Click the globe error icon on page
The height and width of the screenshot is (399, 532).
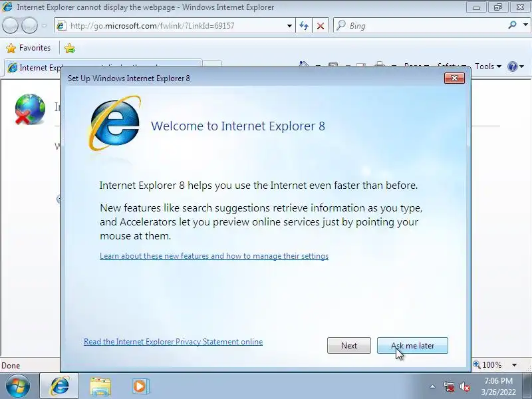coord(29,109)
